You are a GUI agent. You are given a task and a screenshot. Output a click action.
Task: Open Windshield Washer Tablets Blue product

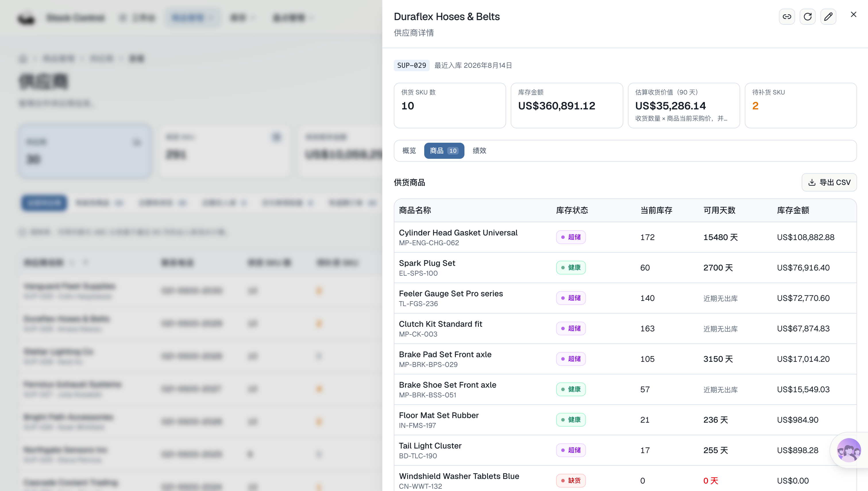459,476
